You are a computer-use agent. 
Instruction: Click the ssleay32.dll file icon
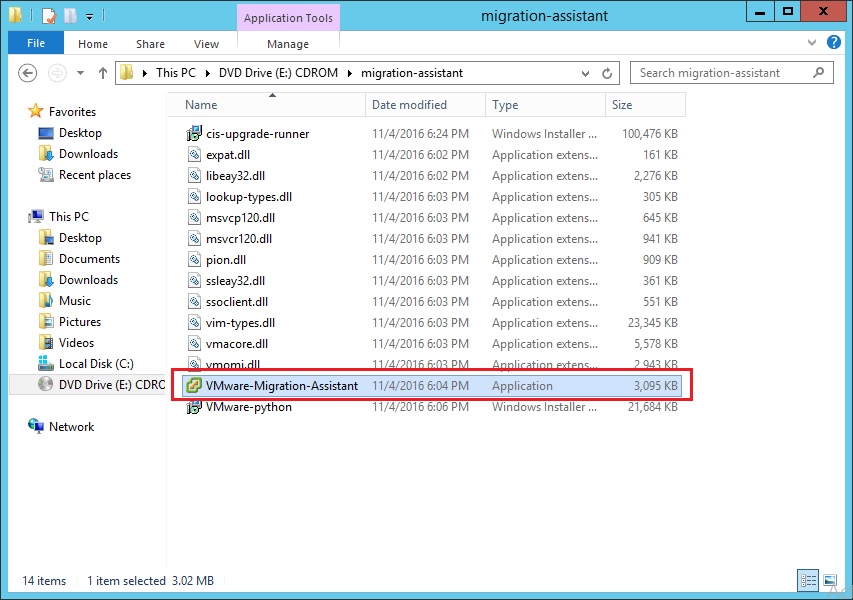[194, 281]
